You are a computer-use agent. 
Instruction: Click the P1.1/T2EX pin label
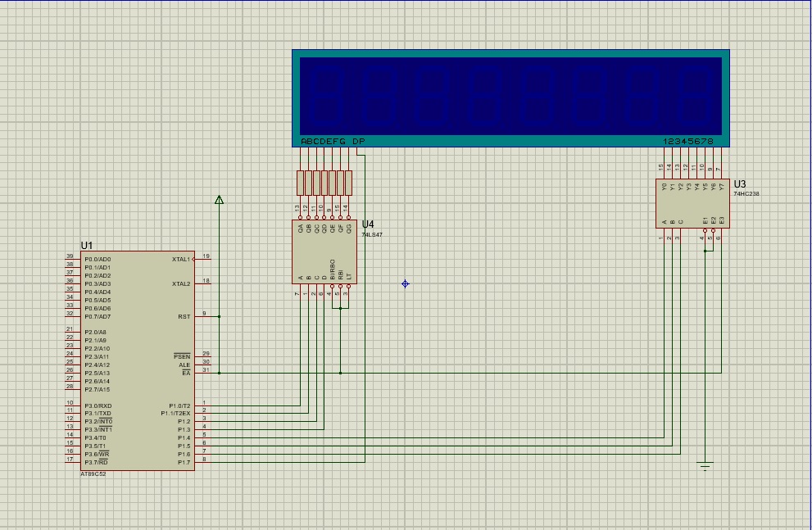click(175, 414)
